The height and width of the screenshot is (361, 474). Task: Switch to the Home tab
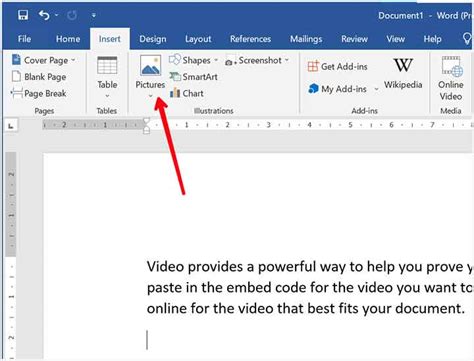[x=68, y=39]
